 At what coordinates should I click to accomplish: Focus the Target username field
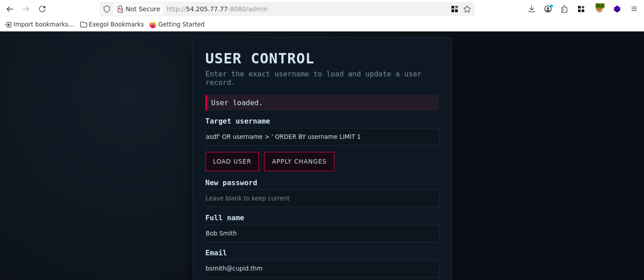point(322,137)
